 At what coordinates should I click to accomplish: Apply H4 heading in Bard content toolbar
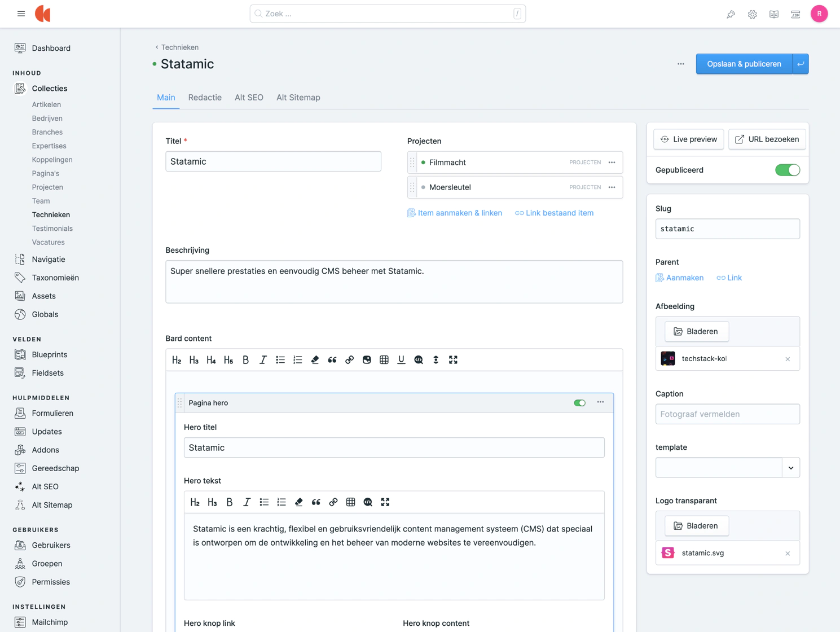click(x=211, y=360)
